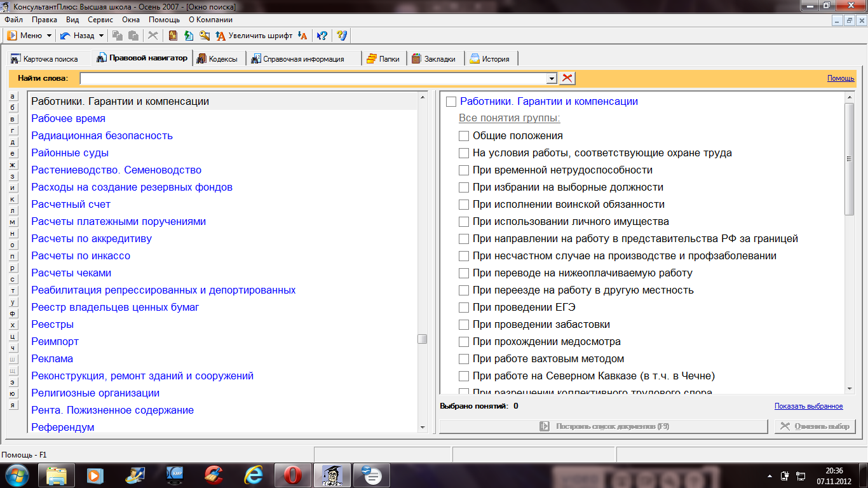Image resolution: width=868 pixels, height=488 pixels.
Task: Open the Сервис menu
Action: click(100, 20)
